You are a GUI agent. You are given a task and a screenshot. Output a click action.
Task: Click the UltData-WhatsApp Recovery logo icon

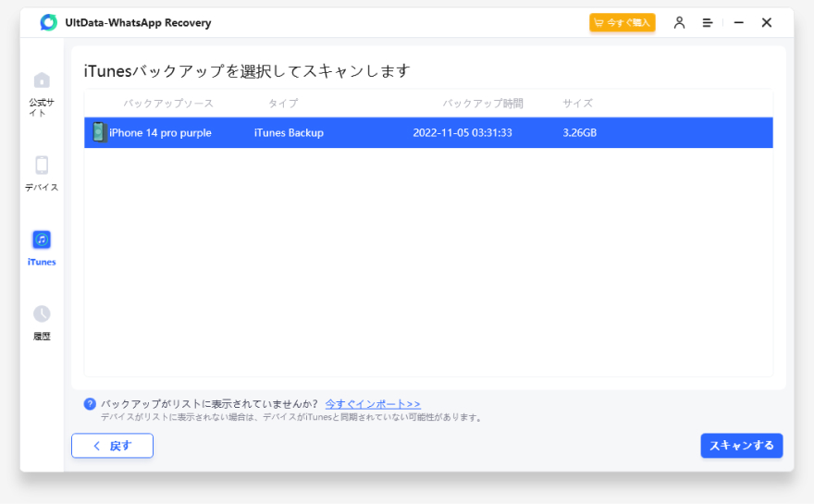[49, 22]
